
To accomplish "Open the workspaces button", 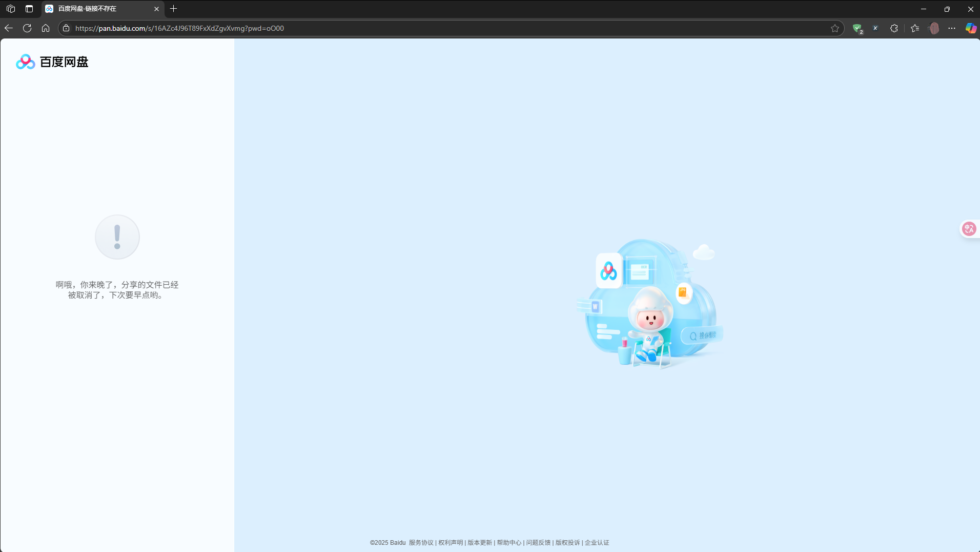I will [x=11, y=9].
